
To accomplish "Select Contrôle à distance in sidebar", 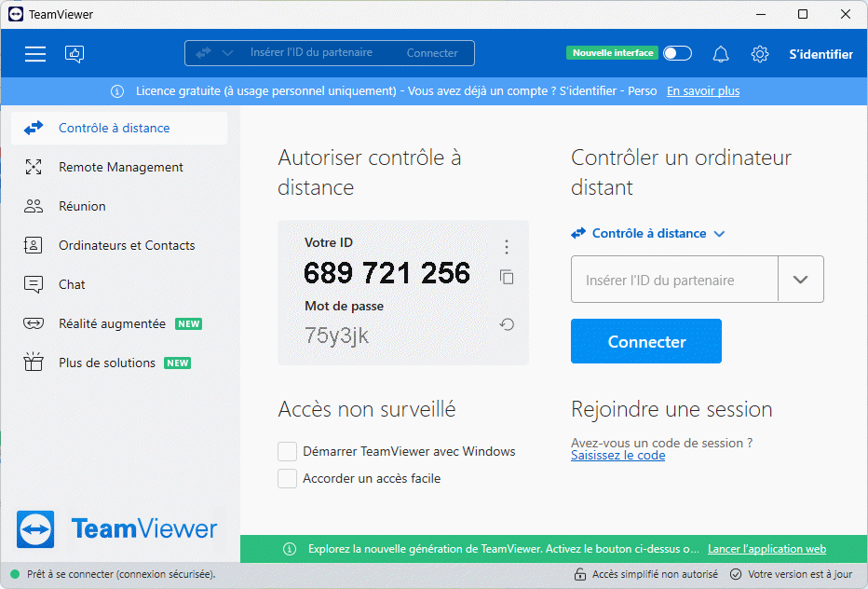I will [x=119, y=128].
